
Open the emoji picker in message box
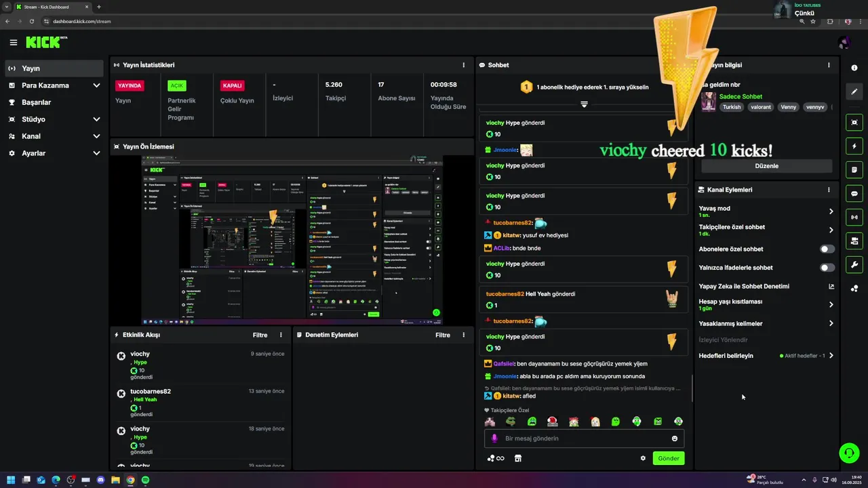tap(675, 439)
